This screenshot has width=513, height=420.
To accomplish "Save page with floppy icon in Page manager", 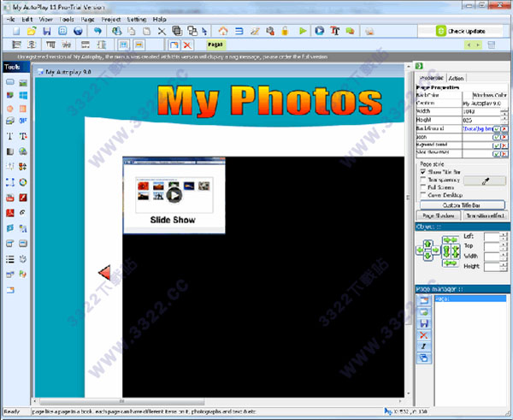I will (x=424, y=323).
